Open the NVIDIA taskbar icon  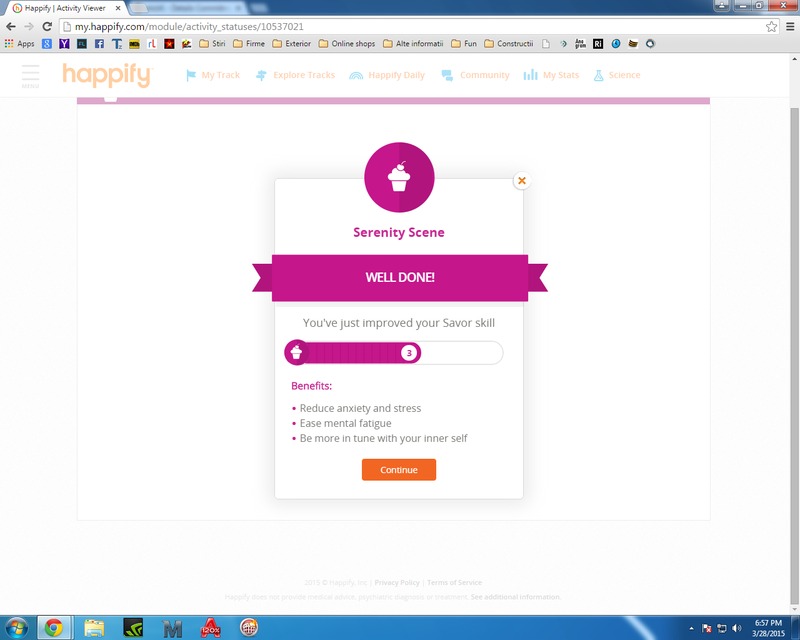[133, 628]
